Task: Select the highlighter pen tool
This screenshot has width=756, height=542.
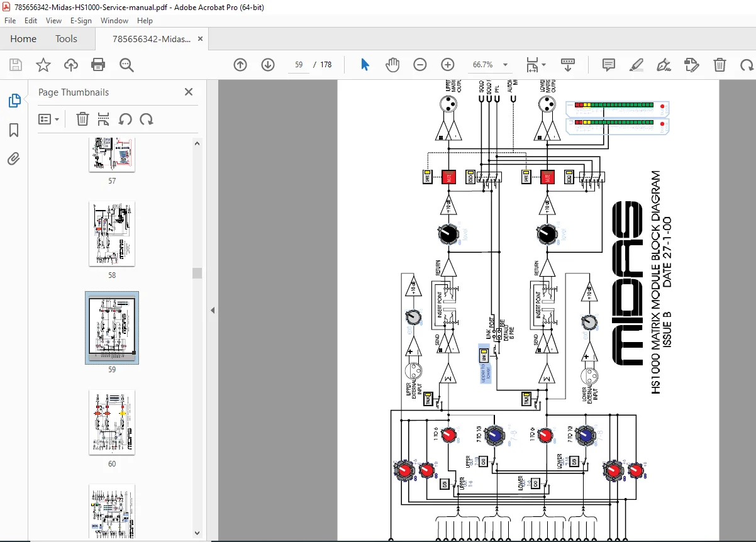Action: click(636, 65)
